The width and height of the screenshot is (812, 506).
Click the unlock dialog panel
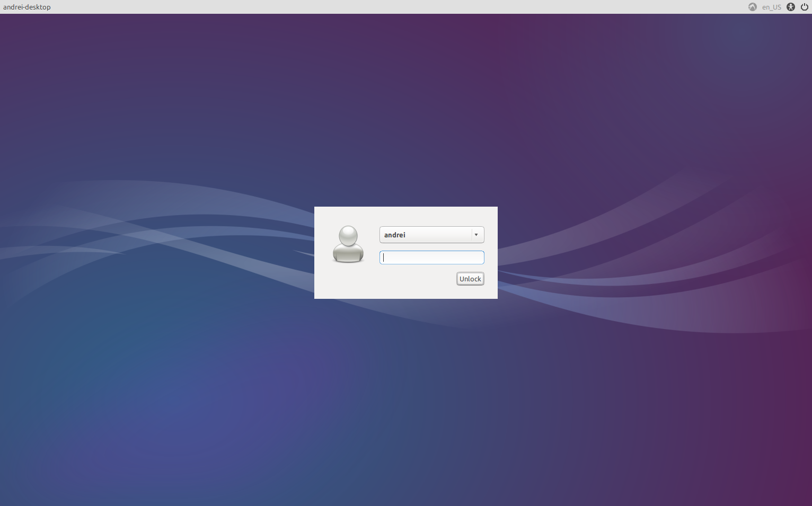(x=405, y=253)
